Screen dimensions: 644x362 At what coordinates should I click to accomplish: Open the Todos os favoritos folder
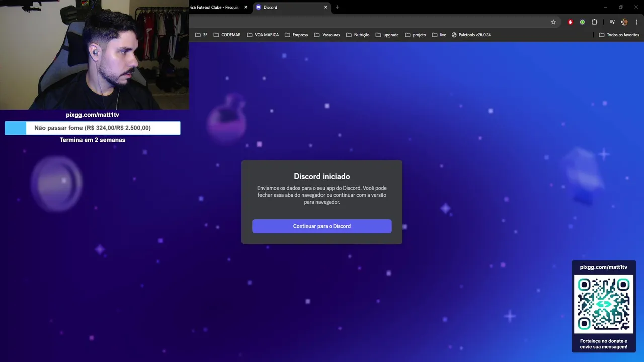pos(619,35)
